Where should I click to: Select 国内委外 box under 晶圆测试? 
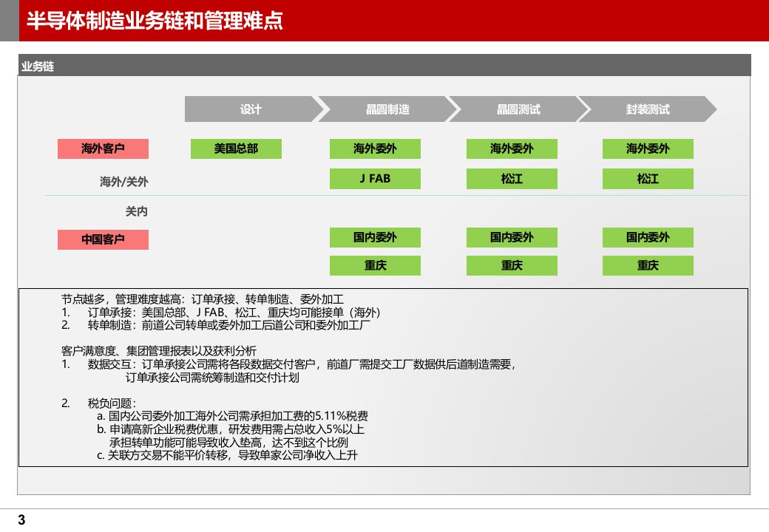click(512, 237)
